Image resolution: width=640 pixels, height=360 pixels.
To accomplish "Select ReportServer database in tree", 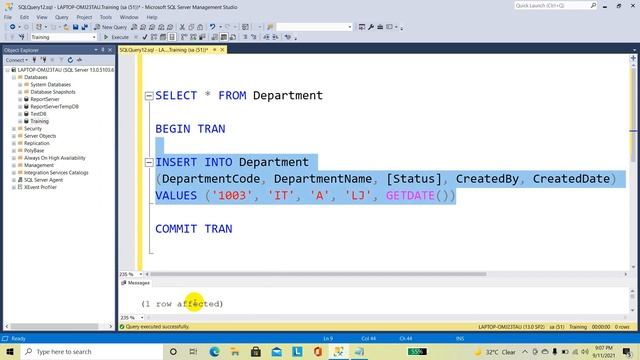I will point(45,99).
